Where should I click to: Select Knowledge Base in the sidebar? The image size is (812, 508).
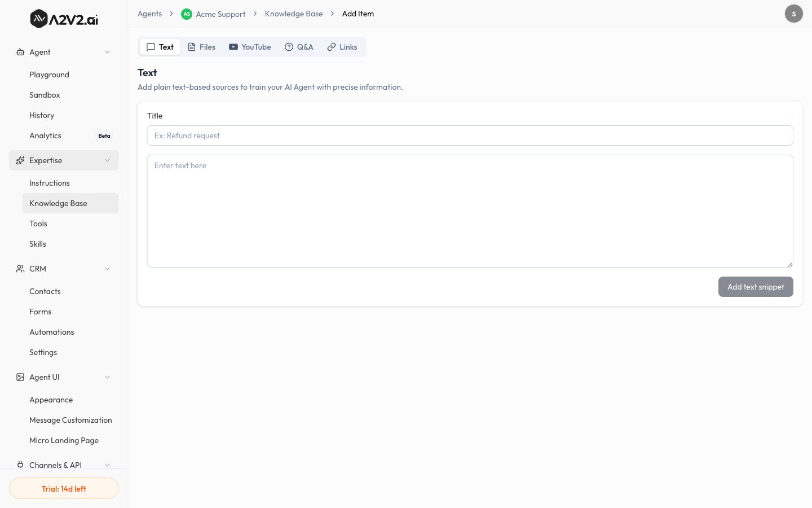click(x=70, y=203)
